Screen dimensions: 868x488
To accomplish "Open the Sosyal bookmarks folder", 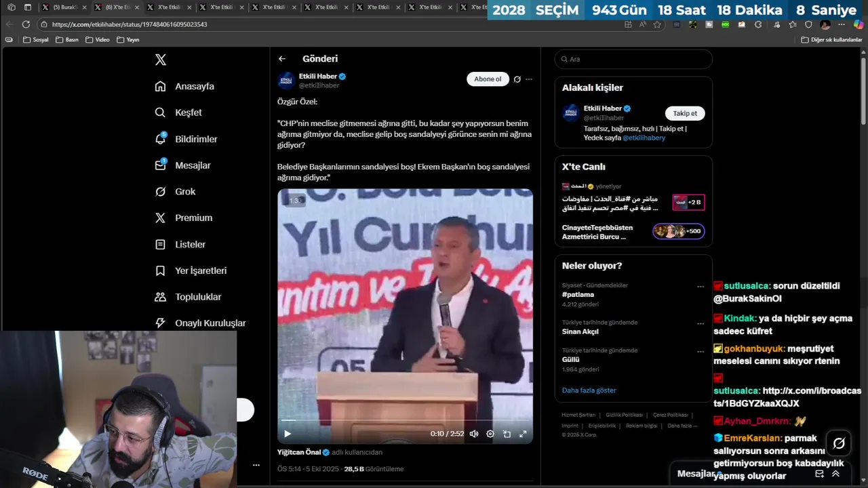I will click(x=36, y=40).
